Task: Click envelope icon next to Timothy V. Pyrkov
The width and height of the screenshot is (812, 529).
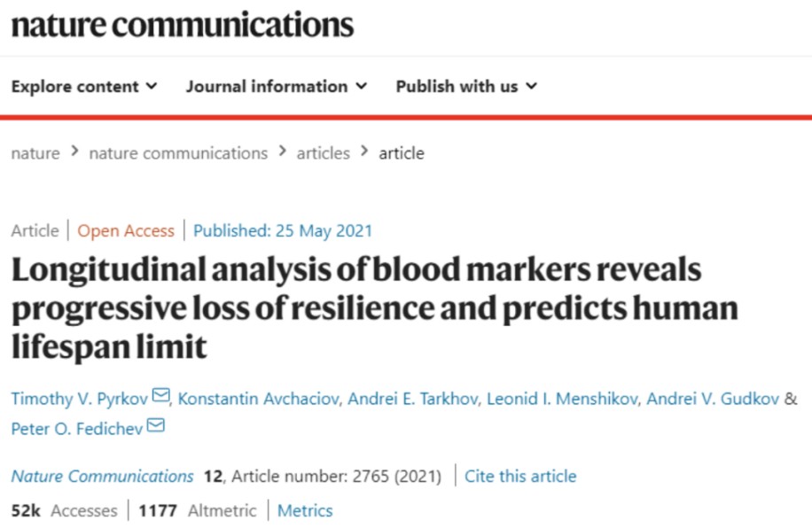Action: pos(160,397)
